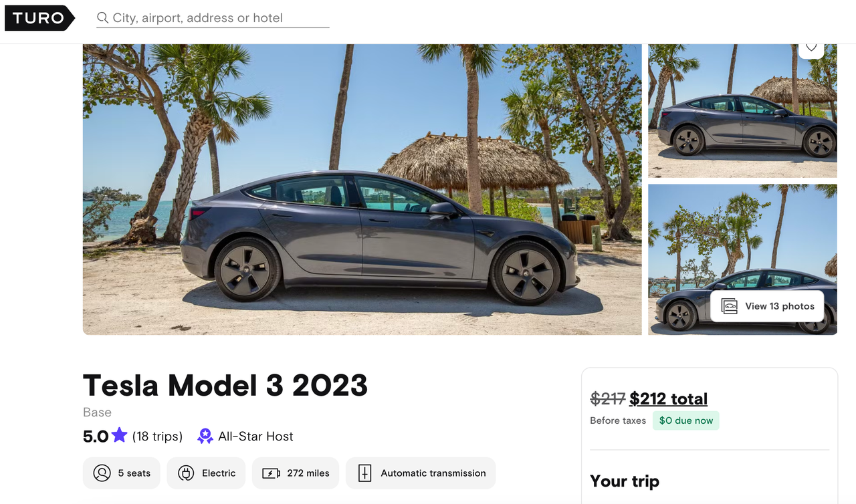Click the photo gallery icon
The image size is (856, 504).
(729, 306)
